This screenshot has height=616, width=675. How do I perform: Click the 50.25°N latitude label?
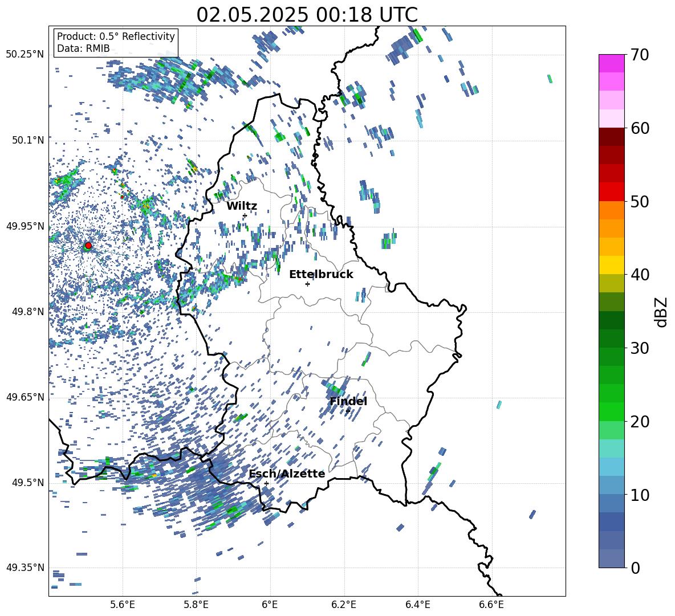point(25,55)
